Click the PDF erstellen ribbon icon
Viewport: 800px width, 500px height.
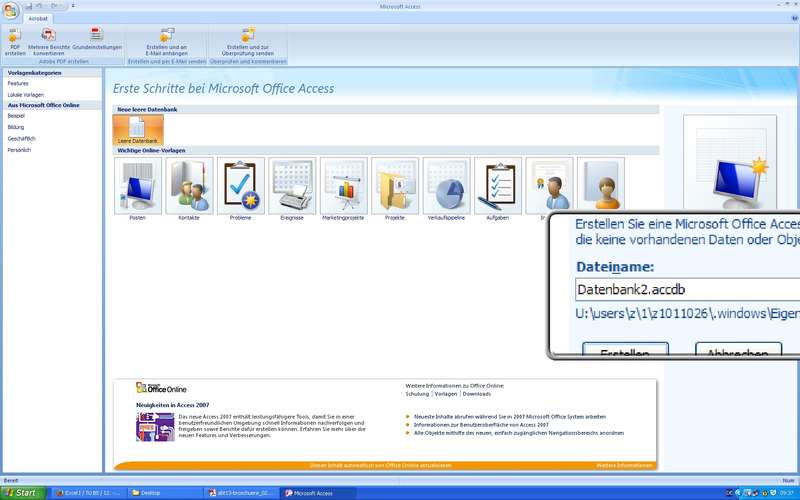15,42
